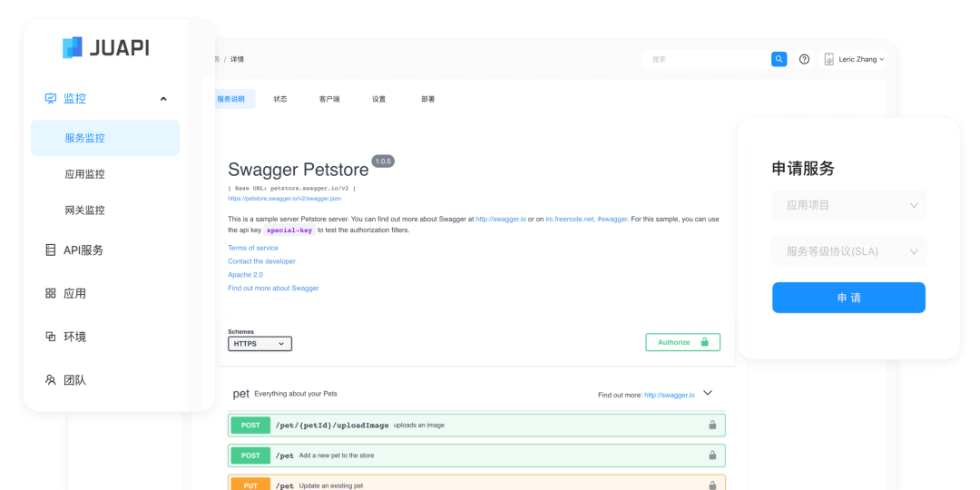Click the 1.0.5 version badge
Viewport: 980px width, 490px height.
383,162
